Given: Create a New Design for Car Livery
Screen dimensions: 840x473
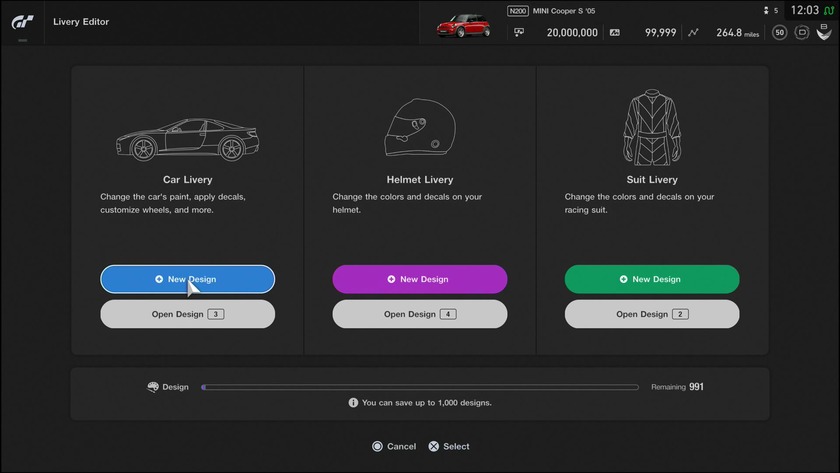Looking at the screenshot, I should coord(187,279).
